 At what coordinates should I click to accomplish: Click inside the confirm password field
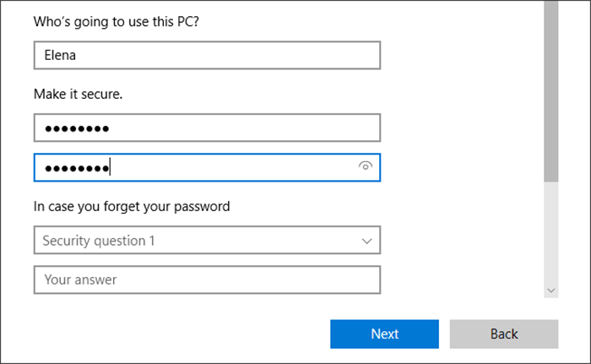(x=228, y=167)
